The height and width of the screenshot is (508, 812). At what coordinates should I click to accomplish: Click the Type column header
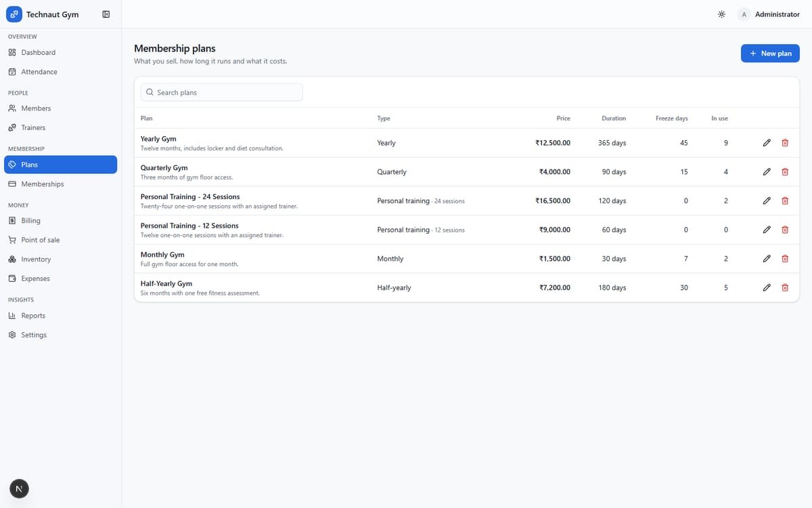coord(384,118)
